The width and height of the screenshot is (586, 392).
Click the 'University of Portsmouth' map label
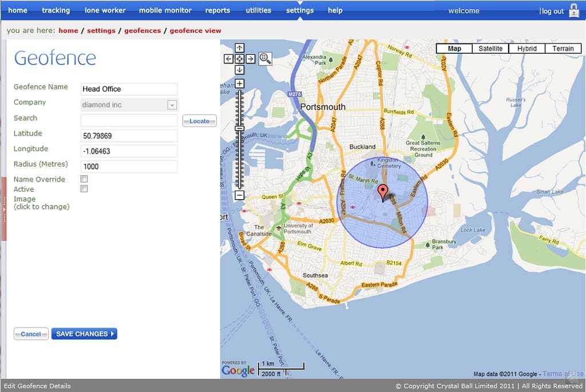pos(298,229)
